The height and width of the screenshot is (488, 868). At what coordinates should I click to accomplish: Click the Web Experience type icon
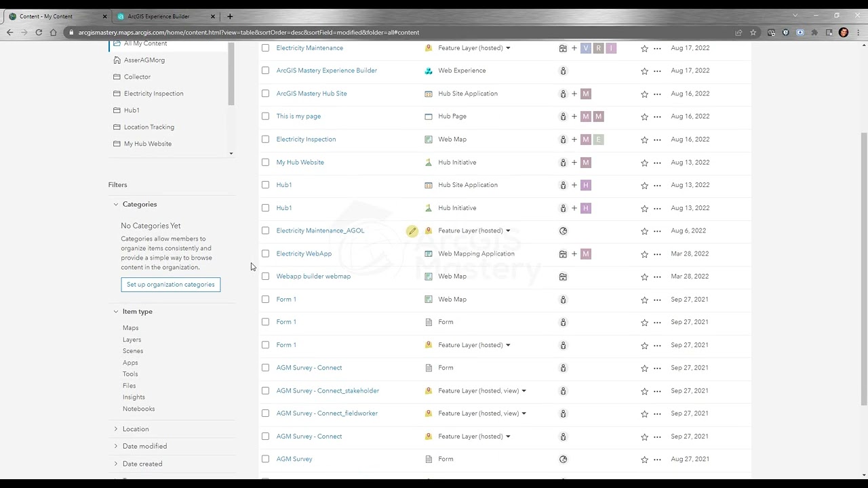(429, 71)
